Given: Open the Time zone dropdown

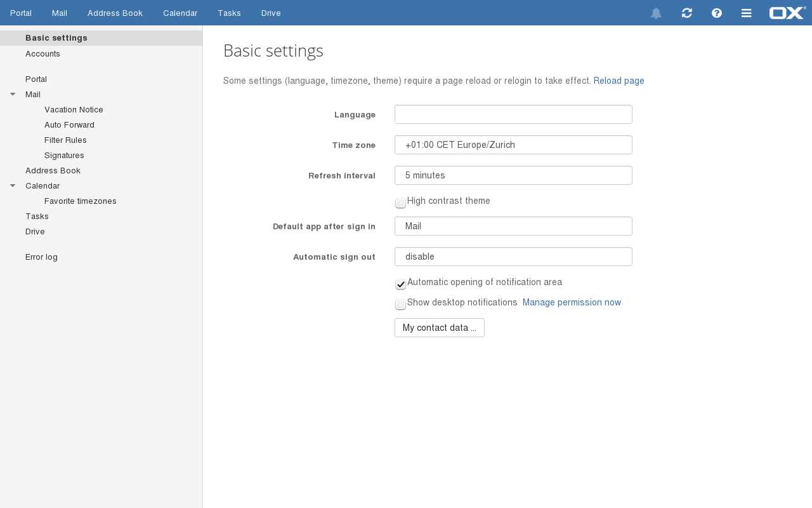Looking at the screenshot, I should (x=513, y=145).
